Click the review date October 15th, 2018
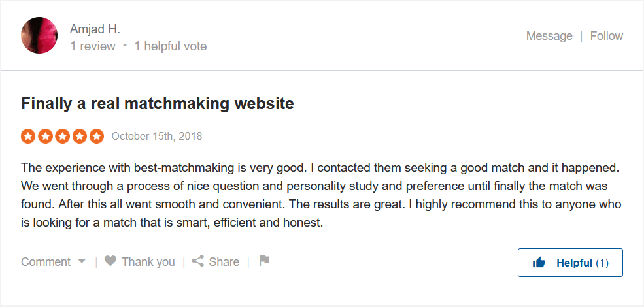This screenshot has height=307, width=644. point(157,137)
